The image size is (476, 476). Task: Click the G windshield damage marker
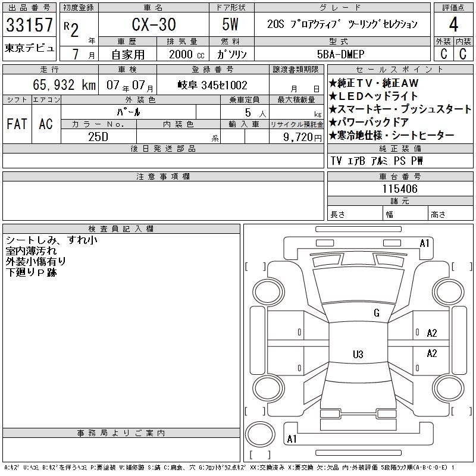coord(376,313)
